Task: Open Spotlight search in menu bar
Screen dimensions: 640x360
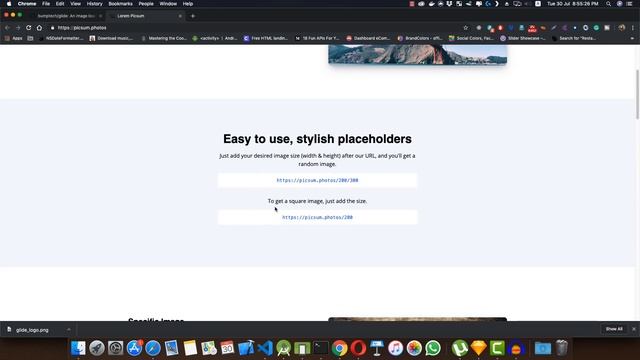Action: click(x=608, y=4)
